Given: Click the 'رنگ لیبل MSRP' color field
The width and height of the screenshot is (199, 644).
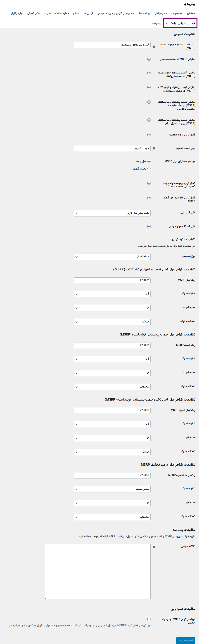Looking at the screenshot, I should (x=112, y=280).
